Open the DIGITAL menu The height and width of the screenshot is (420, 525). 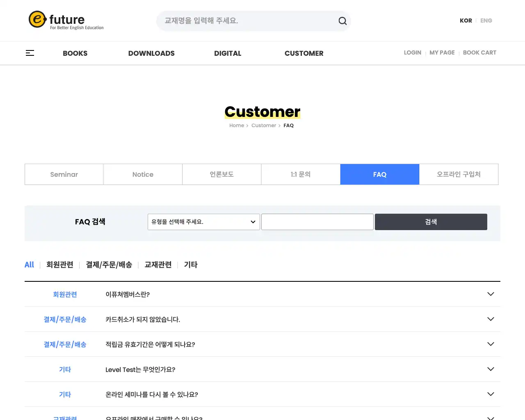[228, 53]
